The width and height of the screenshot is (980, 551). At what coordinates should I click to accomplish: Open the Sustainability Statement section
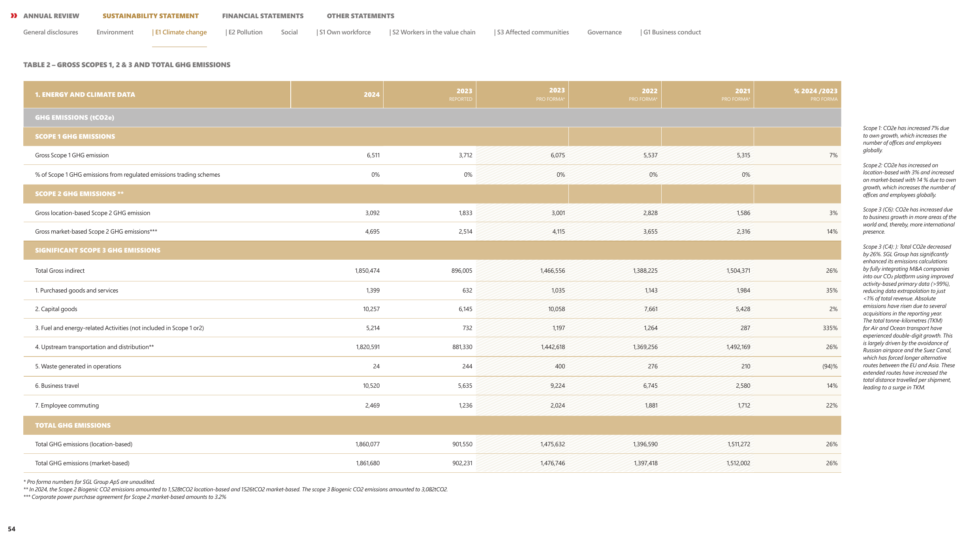click(x=150, y=16)
